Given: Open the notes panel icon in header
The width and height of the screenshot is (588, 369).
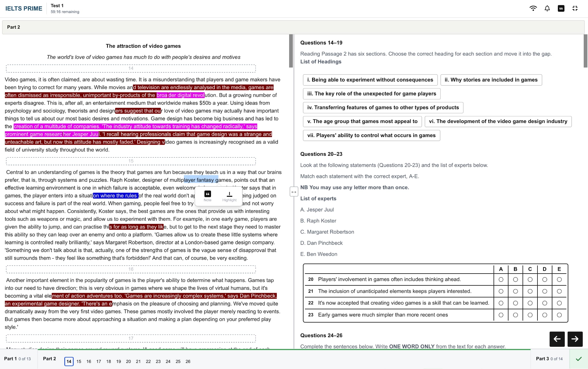Looking at the screenshot, I should tap(561, 8).
